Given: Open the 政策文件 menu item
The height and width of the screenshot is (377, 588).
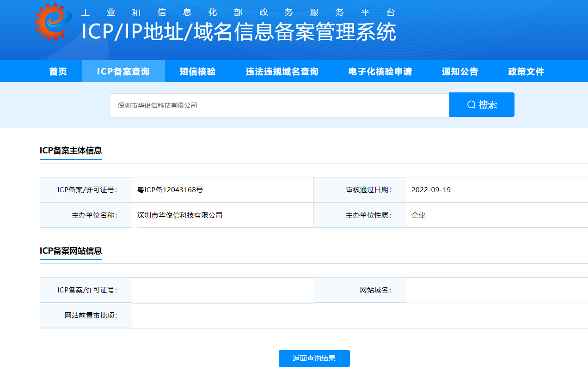Looking at the screenshot, I should (x=526, y=72).
